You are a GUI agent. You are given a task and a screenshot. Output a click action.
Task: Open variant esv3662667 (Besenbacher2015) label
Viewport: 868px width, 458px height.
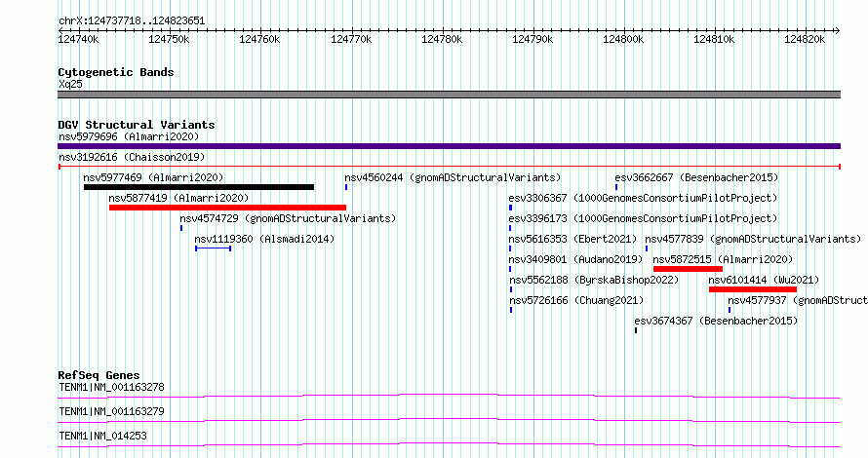(696, 177)
